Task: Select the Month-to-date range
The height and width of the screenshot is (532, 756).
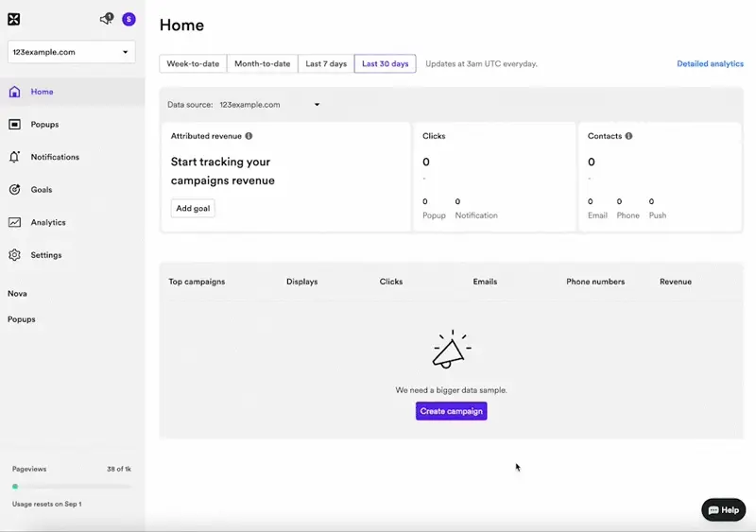Action: point(262,64)
